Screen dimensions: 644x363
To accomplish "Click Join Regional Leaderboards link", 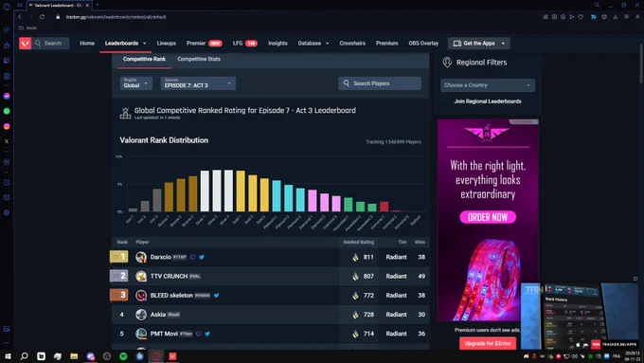I will pyautogui.click(x=488, y=101).
